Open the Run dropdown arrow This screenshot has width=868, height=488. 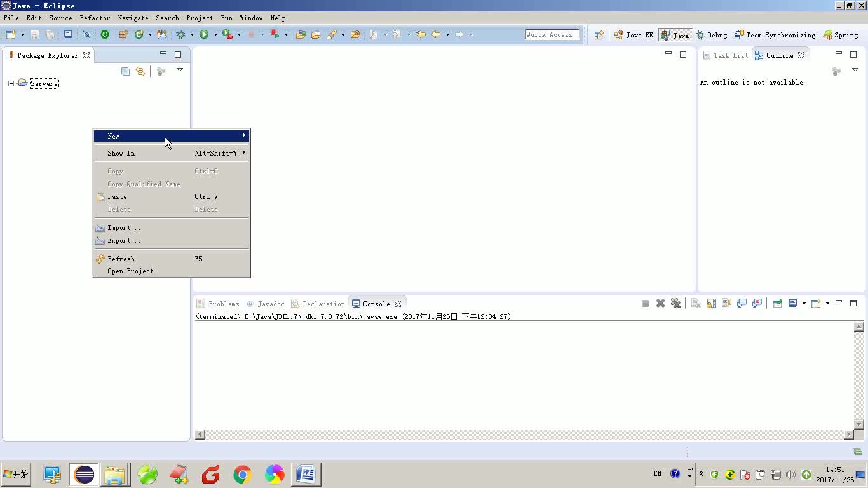pyautogui.click(x=215, y=34)
